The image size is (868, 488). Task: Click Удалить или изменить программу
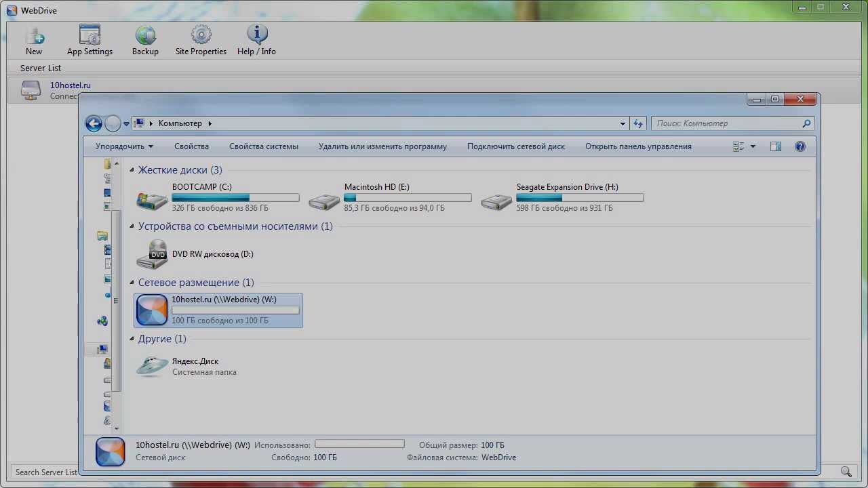click(x=382, y=146)
